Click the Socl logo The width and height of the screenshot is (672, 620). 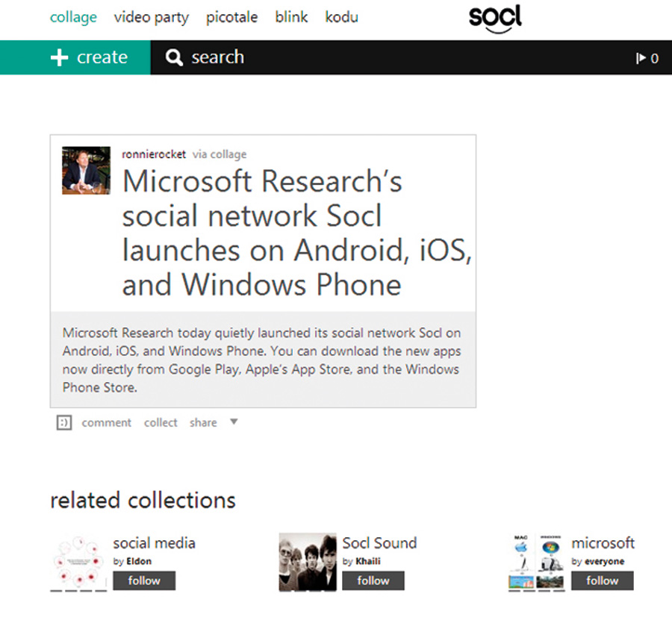(x=495, y=19)
